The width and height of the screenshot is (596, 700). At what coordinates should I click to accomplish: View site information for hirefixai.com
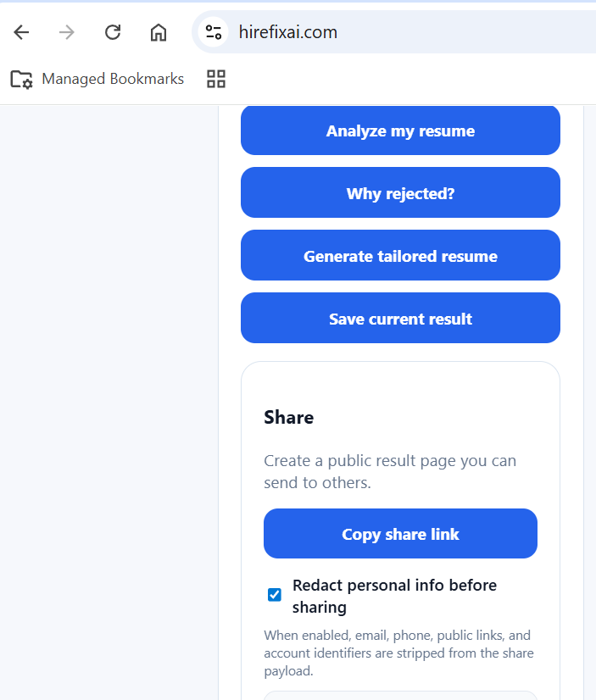tap(213, 32)
